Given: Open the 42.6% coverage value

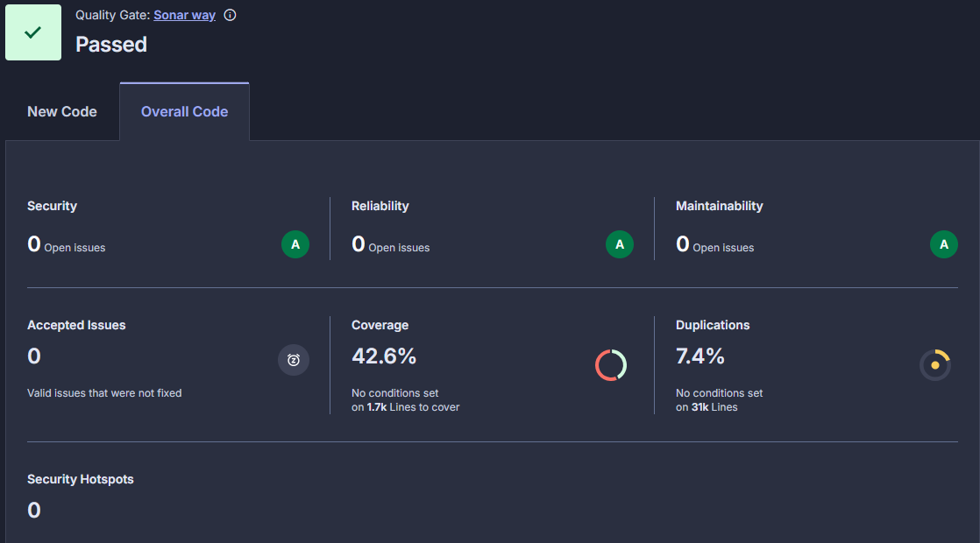Looking at the screenshot, I should point(384,356).
